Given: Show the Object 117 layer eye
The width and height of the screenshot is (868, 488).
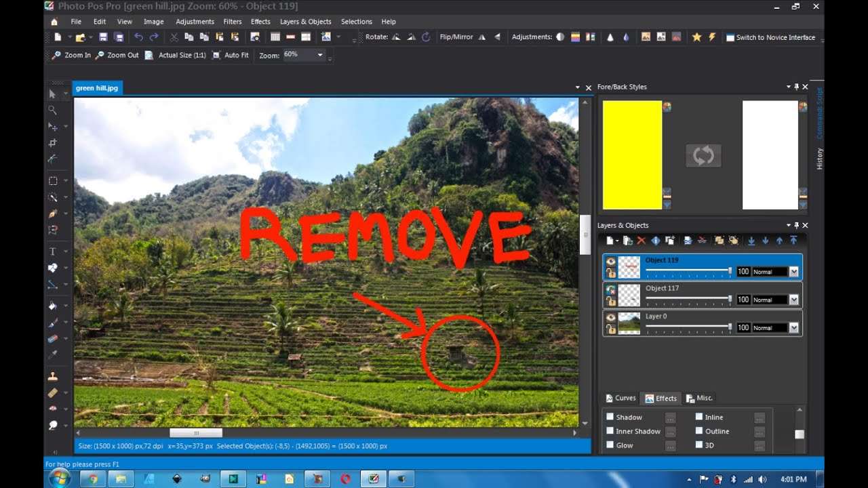Looking at the screenshot, I should point(611,289).
